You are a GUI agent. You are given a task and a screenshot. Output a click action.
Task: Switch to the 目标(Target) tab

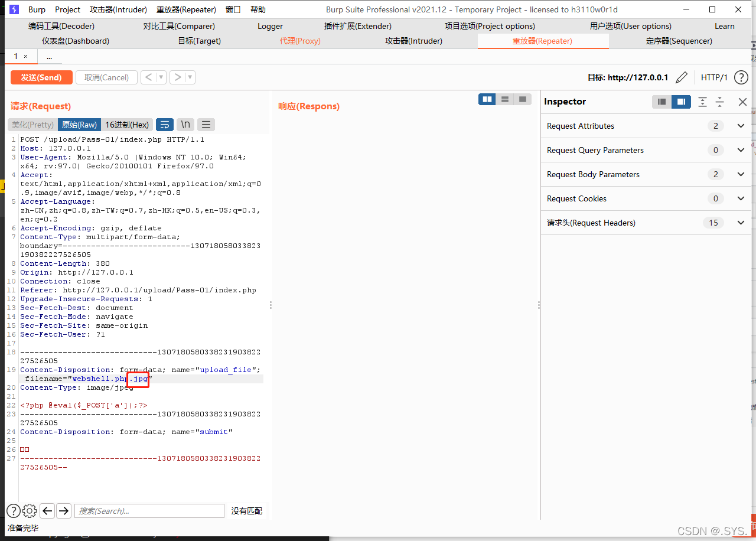(x=200, y=41)
